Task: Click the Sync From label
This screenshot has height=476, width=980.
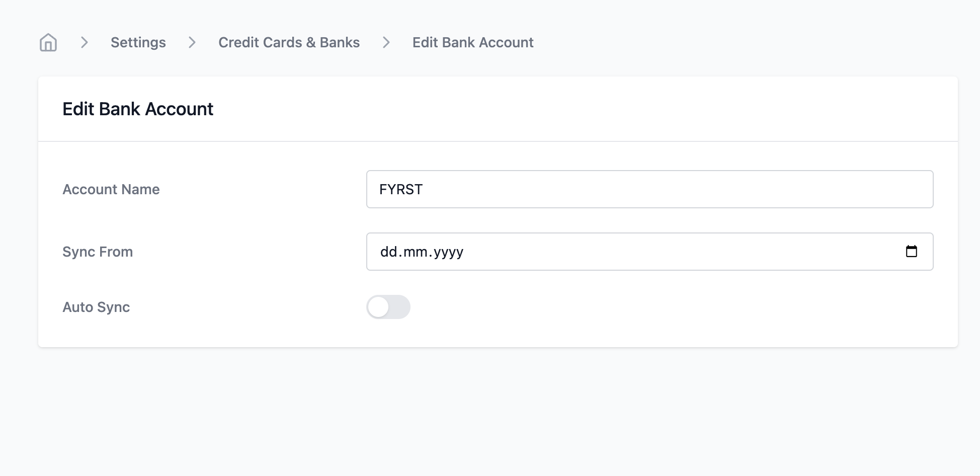Action: [x=98, y=252]
